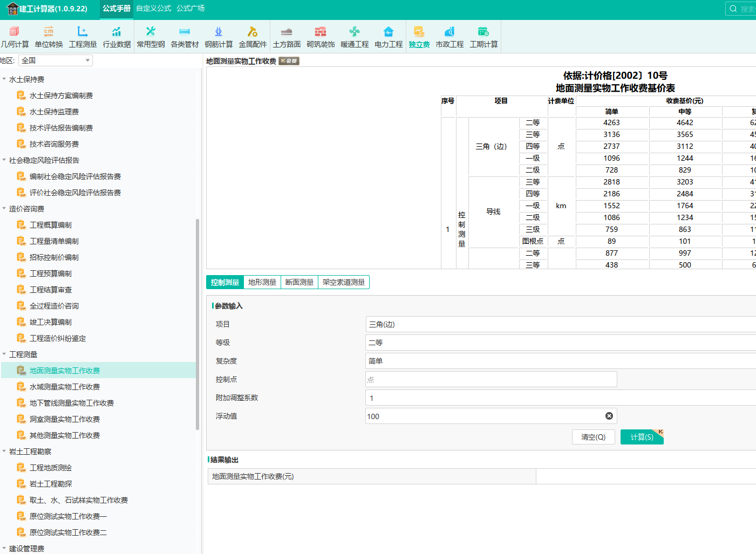The width and height of the screenshot is (756, 554).
Task: Click the 会员 VIP badge beside title
Action: 289,61
